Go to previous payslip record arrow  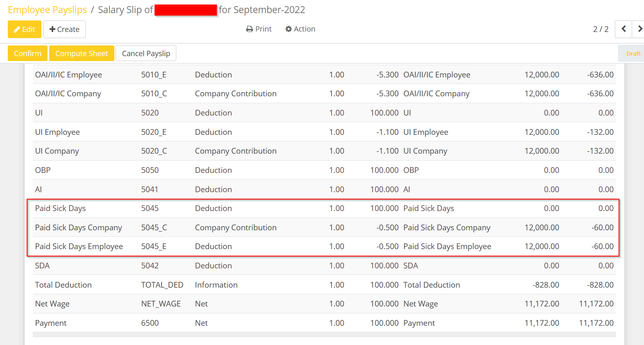tap(624, 29)
